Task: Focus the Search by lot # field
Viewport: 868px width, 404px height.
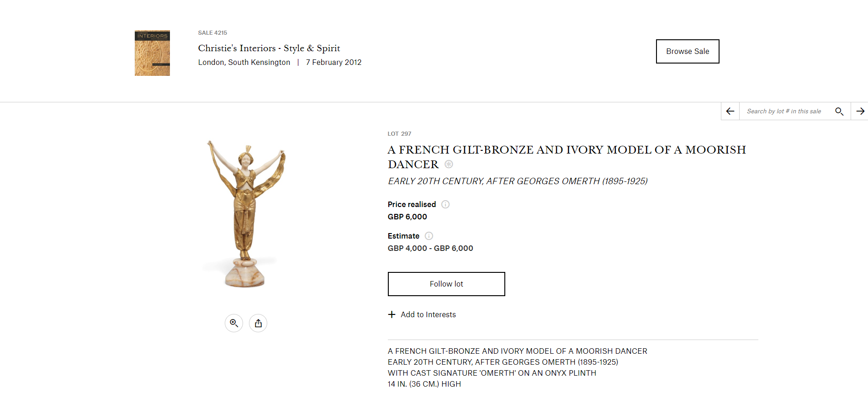Action: tap(785, 111)
